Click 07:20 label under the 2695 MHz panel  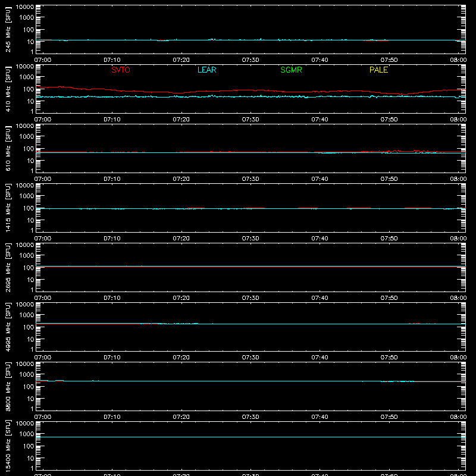pyautogui.click(x=181, y=298)
